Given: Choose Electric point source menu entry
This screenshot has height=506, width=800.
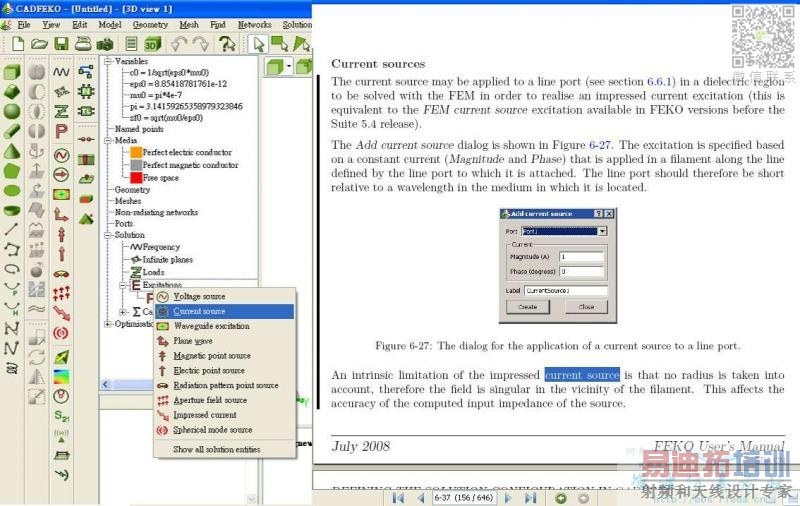Looking at the screenshot, I should coord(224,370).
